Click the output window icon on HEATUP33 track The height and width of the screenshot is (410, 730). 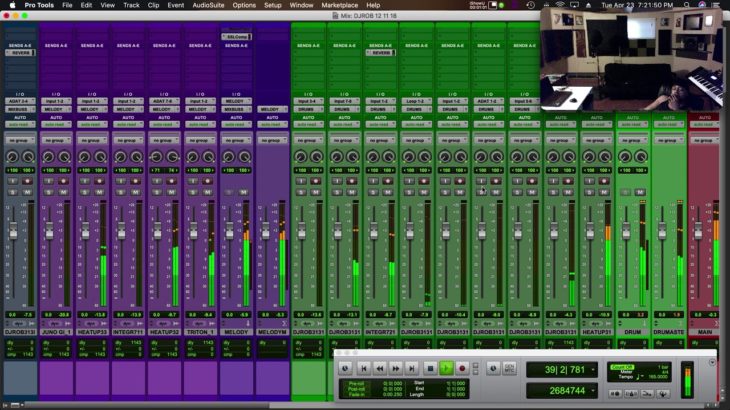point(104,323)
